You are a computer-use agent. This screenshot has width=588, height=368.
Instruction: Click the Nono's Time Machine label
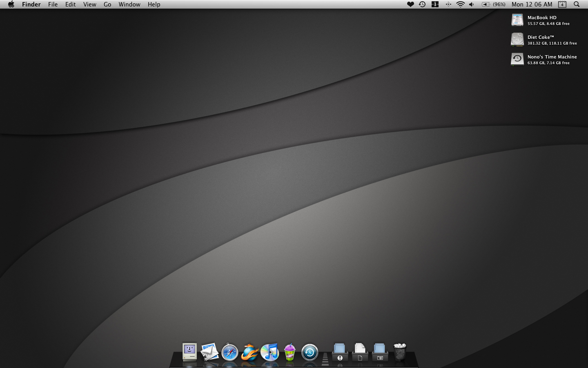tap(552, 57)
